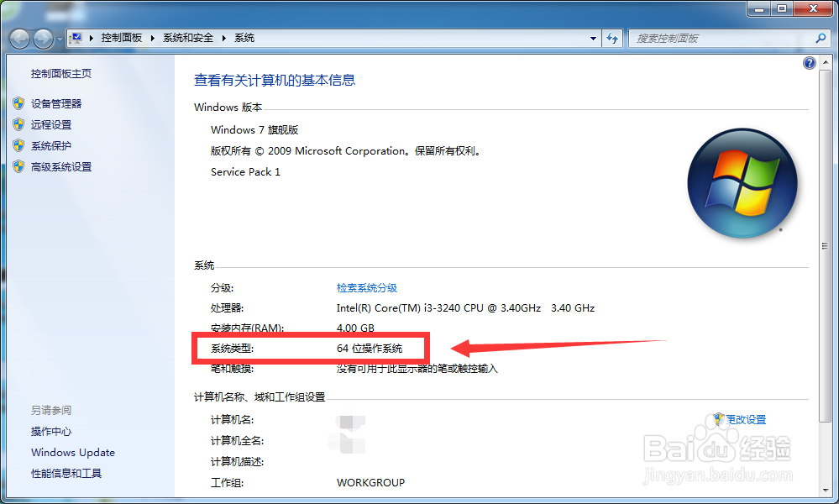839x504 pixels.
Task: Expand arrow after 控制面板 breadcrumb
Action: [153, 38]
